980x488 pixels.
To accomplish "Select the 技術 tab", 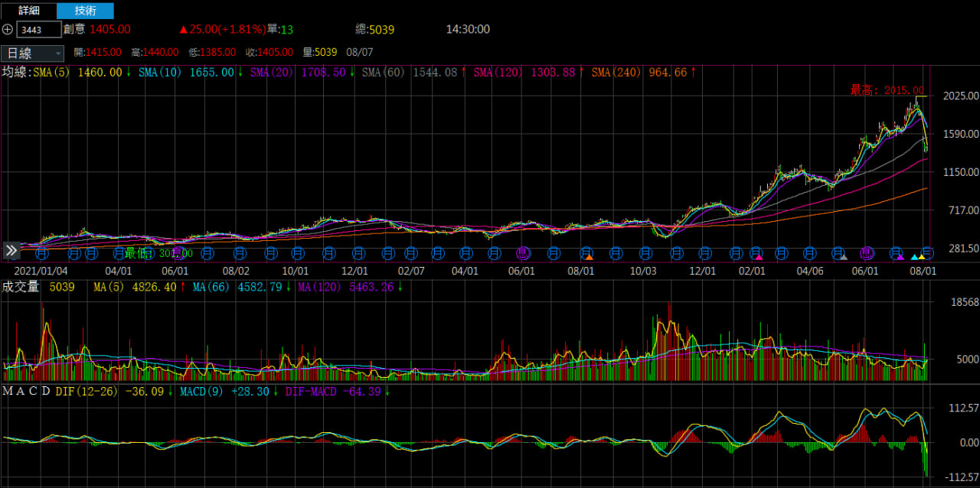I will pos(85,11).
